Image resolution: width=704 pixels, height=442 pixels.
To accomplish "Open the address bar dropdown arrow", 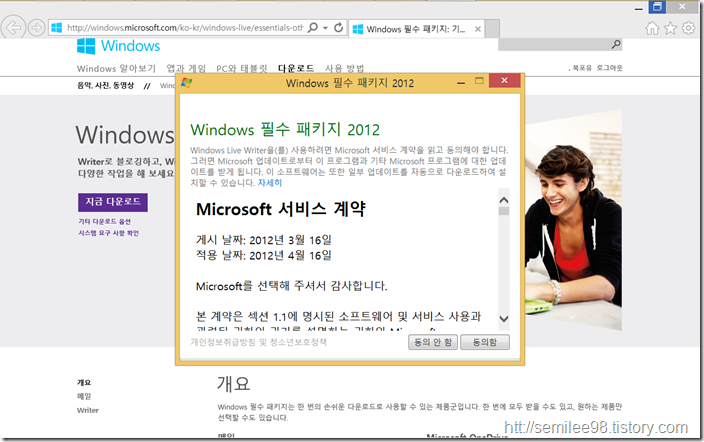I will click(x=325, y=28).
